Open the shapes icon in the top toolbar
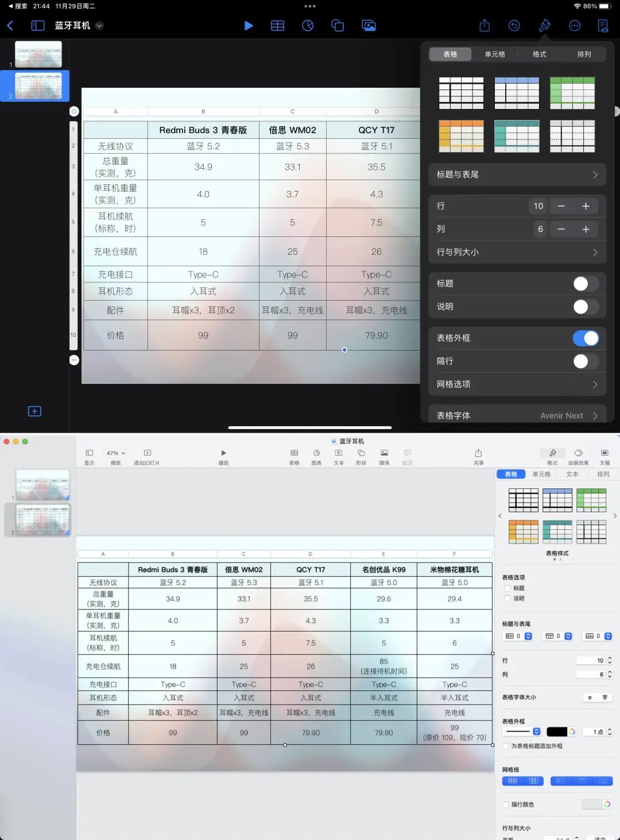This screenshot has height=840, width=620. pyautogui.click(x=338, y=26)
